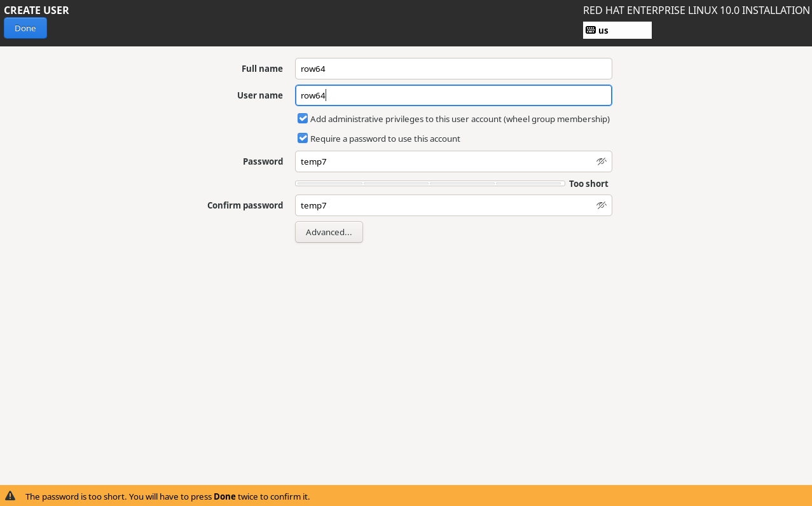The image size is (812, 506).
Task: Click the Full name input field
Action: 453,69
